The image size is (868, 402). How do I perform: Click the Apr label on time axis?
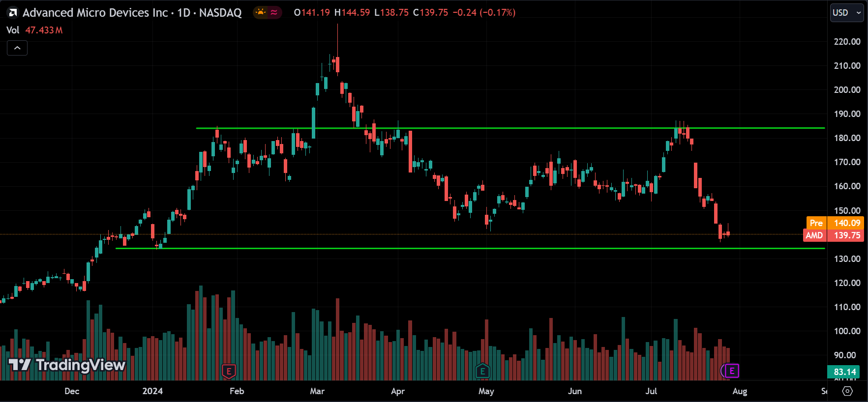click(398, 391)
